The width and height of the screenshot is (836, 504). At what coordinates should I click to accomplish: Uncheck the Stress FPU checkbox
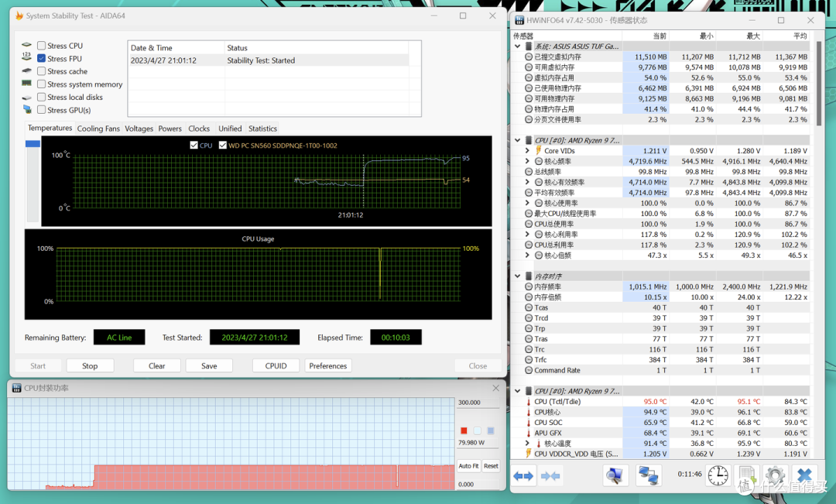coord(41,59)
